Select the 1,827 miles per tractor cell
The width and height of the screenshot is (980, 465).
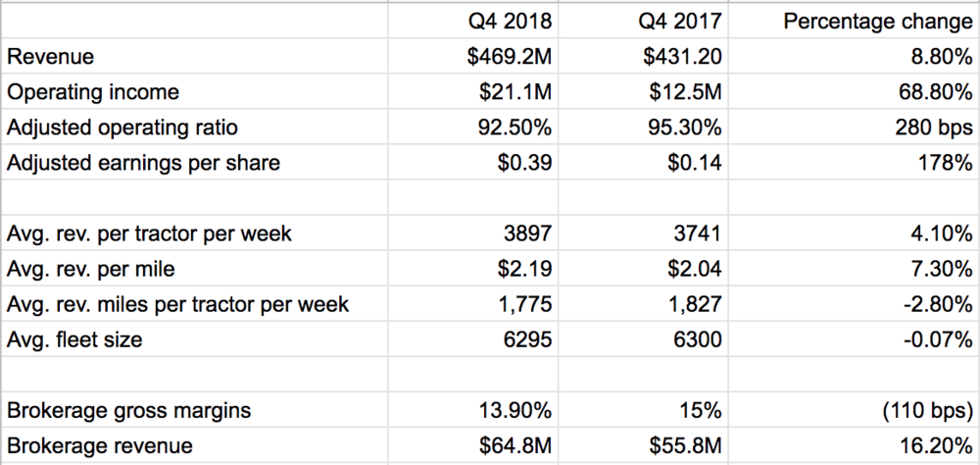click(700, 305)
